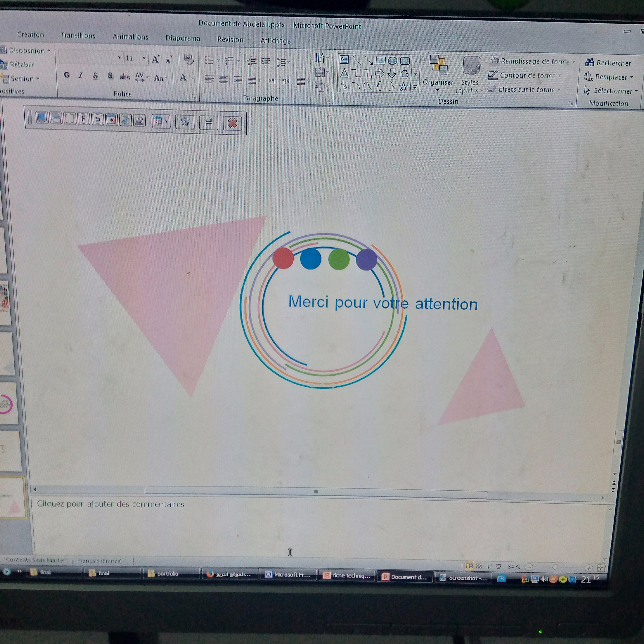Increase font size with the large A icon
644x644 pixels.
[155, 60]
